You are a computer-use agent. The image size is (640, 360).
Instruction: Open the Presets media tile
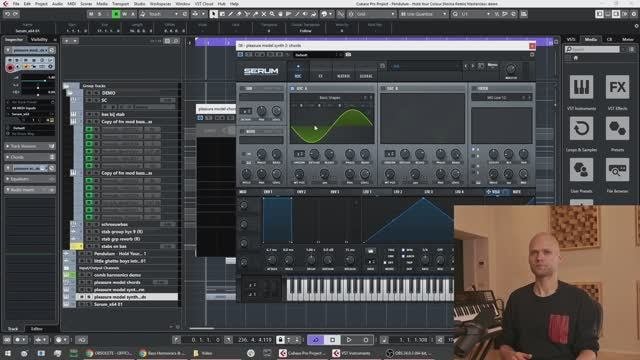pos(617,128)
